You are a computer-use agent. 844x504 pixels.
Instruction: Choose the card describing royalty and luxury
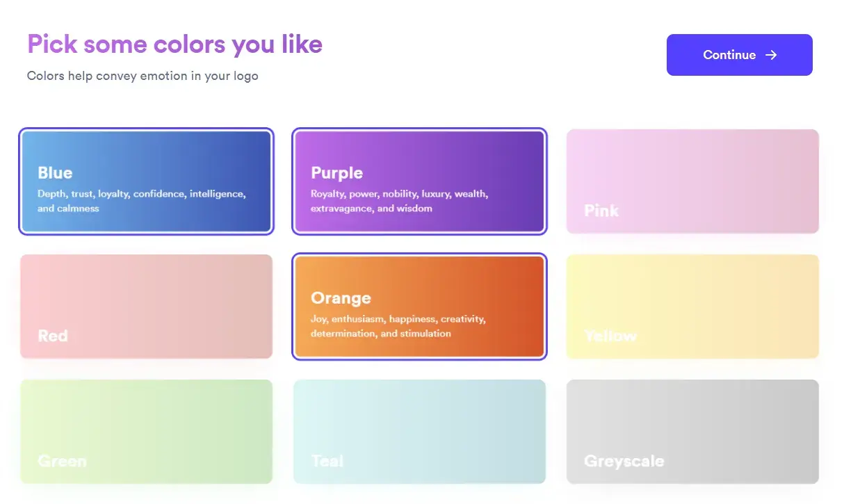click(x=419, y=181)
